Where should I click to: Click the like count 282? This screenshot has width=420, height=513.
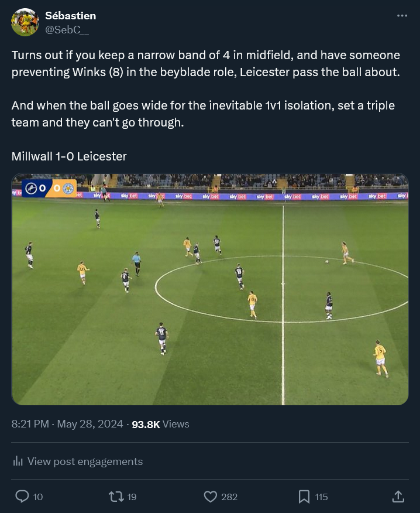click(229, 497)
